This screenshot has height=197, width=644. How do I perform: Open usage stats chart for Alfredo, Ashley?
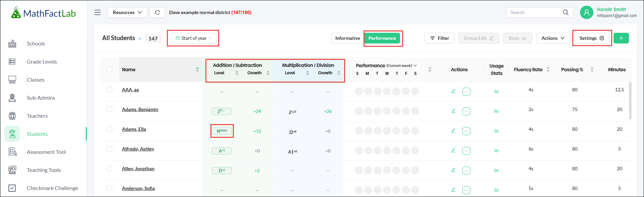pos(497,150)
